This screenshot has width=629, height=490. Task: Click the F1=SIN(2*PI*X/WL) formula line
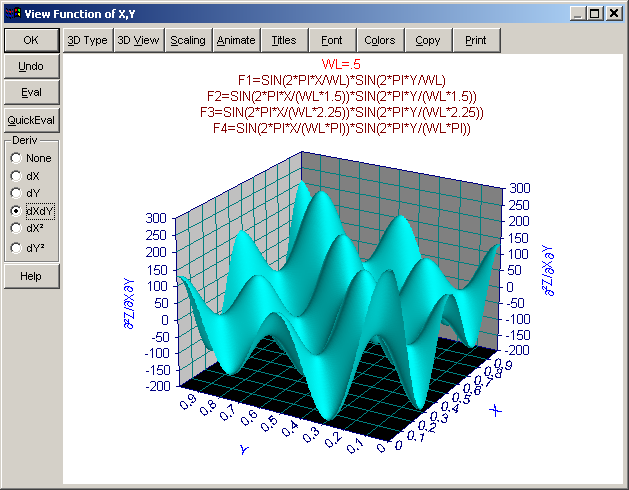(341, 80)
